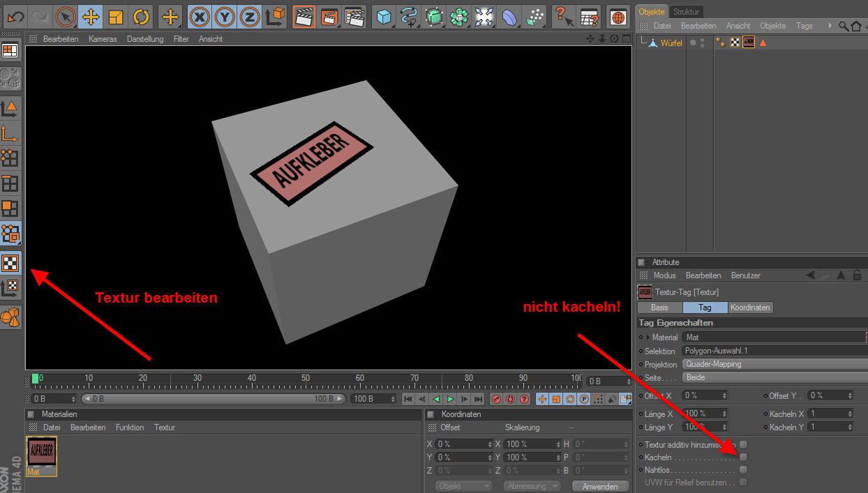Open the help question mark tool
This screenshot has height=493, width=868.
564,15
